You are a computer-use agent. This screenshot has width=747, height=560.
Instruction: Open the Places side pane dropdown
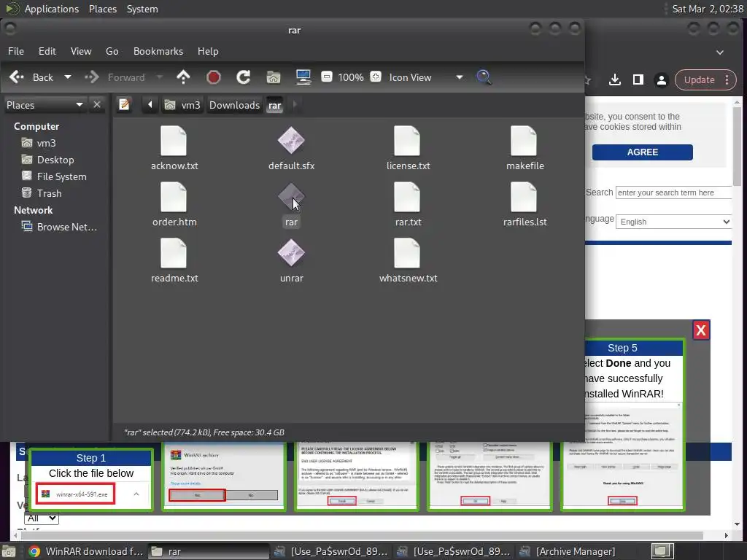pos(44,105)
